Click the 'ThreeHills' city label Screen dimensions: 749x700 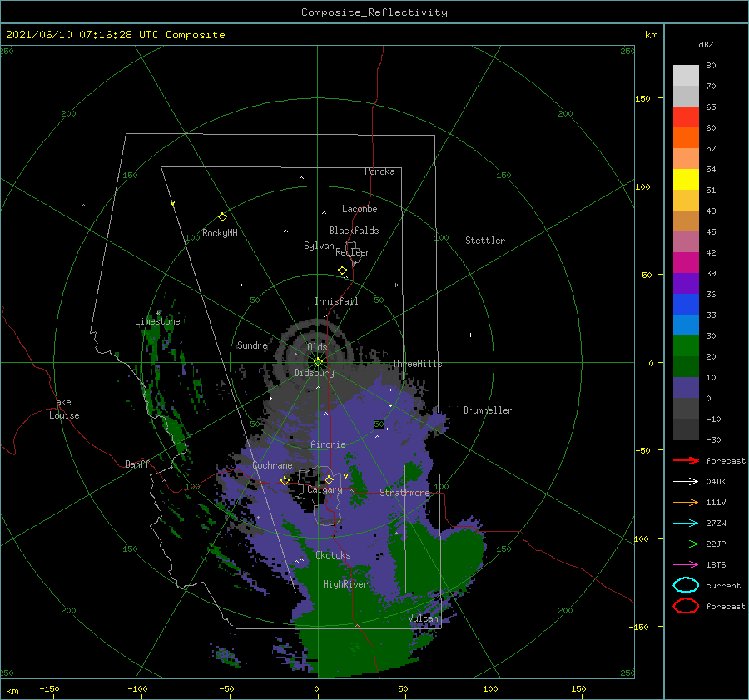[x=418, y=364]
